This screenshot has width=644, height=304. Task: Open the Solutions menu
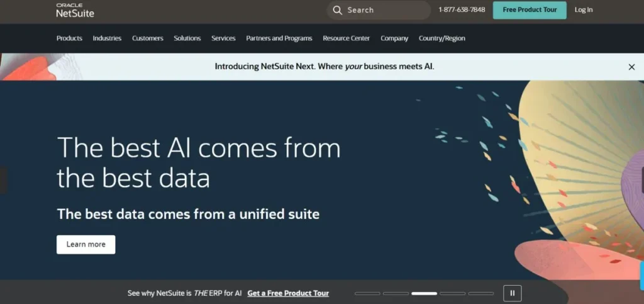[x=187, y=38]
